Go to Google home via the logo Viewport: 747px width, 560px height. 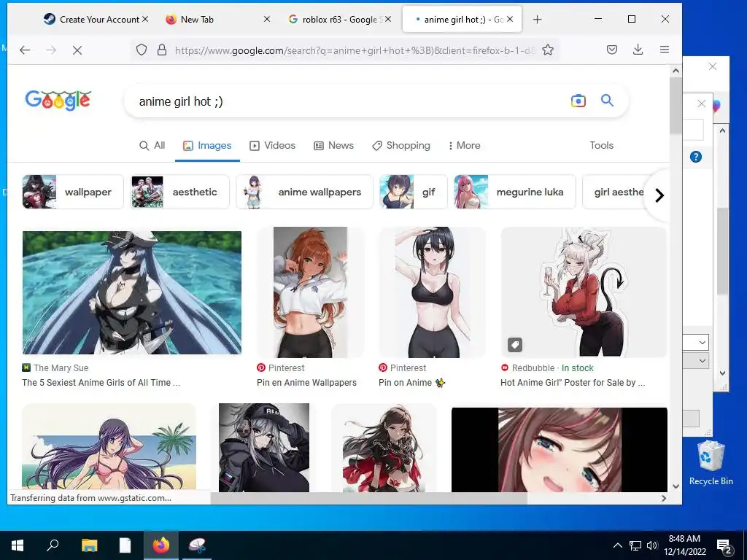(x=58, y=100)
